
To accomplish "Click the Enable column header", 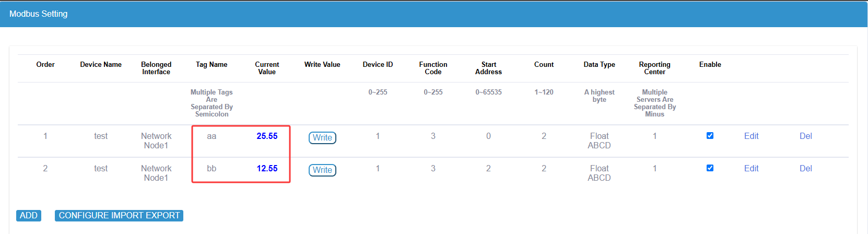I will coord(710,64).
